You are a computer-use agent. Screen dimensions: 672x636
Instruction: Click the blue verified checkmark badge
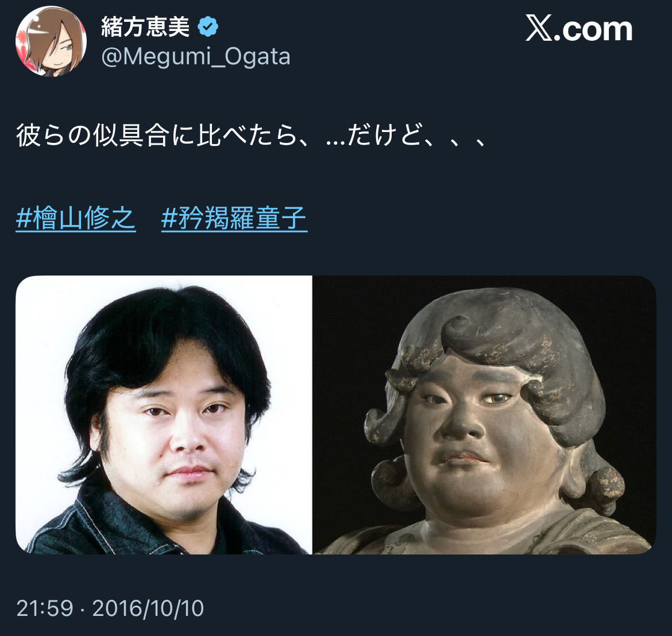coord(208,26)
